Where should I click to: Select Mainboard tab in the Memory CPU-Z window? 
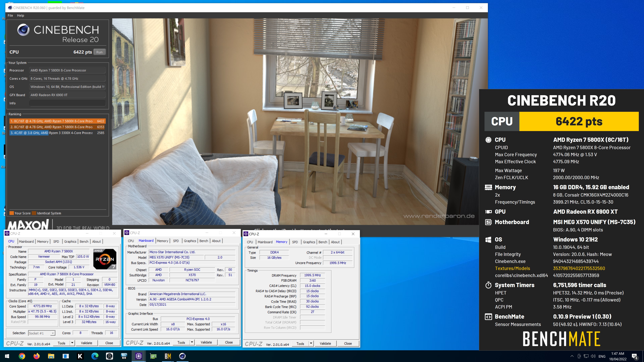point(265,242)
